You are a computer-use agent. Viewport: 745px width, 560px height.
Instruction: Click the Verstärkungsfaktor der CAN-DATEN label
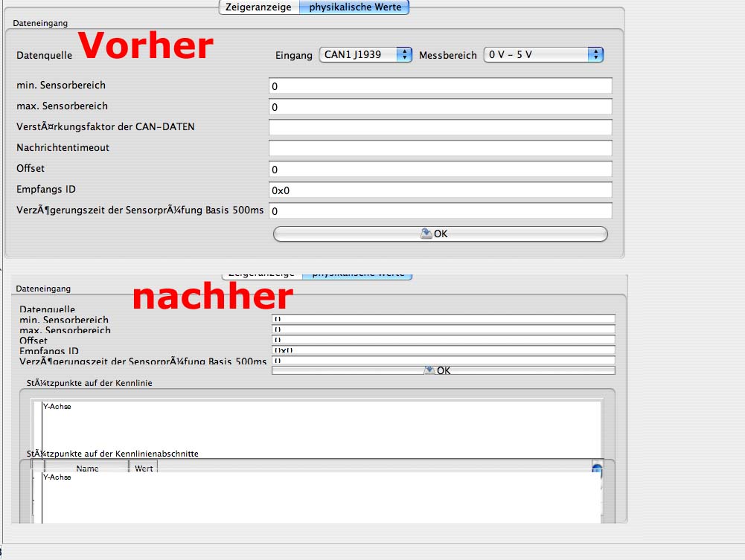106,126
